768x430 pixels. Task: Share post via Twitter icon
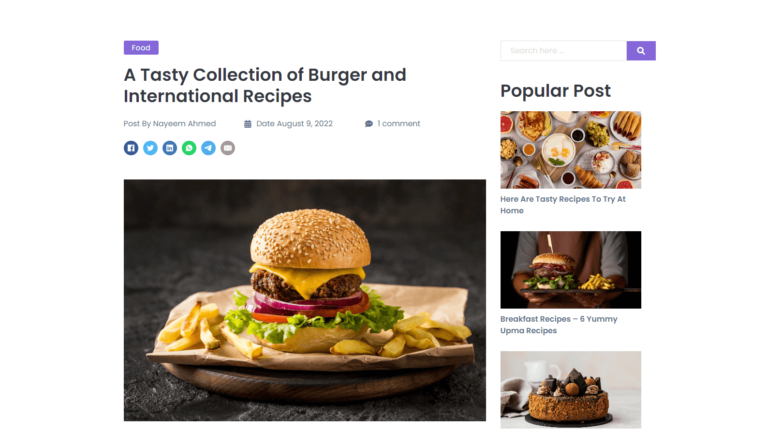[x=150, y=148]
